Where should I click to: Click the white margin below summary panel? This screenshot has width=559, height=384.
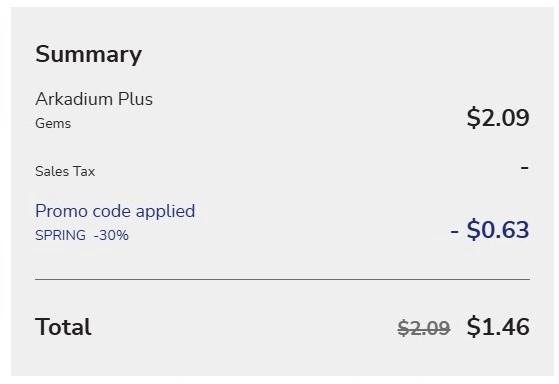pyautogui.click(x=282, y=380)
